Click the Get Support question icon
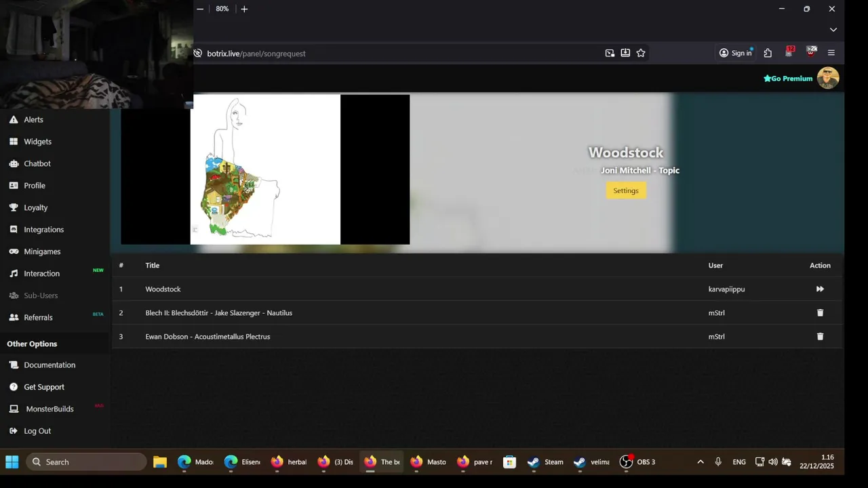The image size is (868, 488). (x=14, y=387)
